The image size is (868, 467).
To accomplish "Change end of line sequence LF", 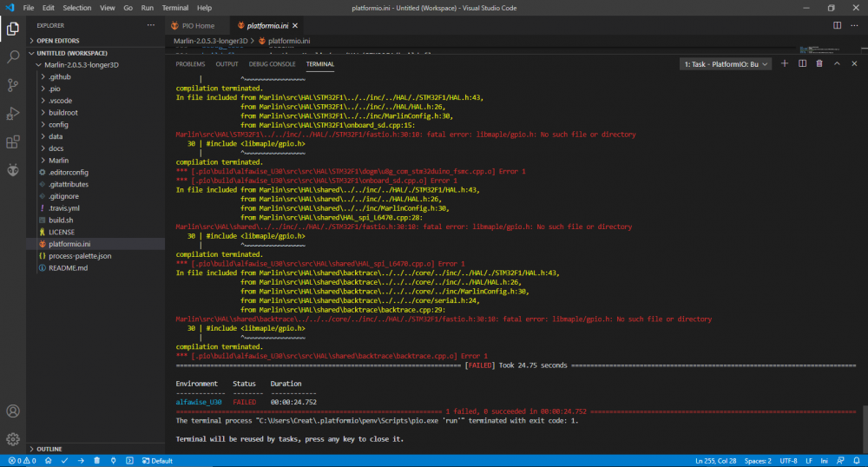I will coord(809,461).
